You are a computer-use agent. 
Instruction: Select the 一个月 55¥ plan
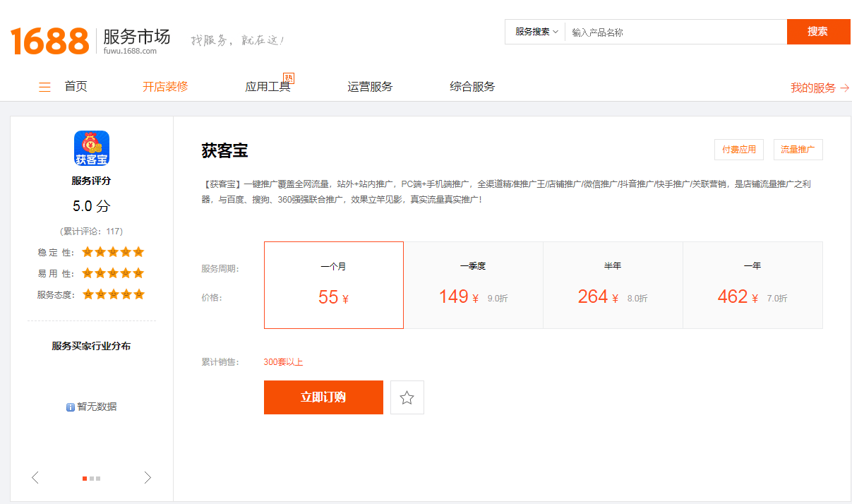pos(334,285)
